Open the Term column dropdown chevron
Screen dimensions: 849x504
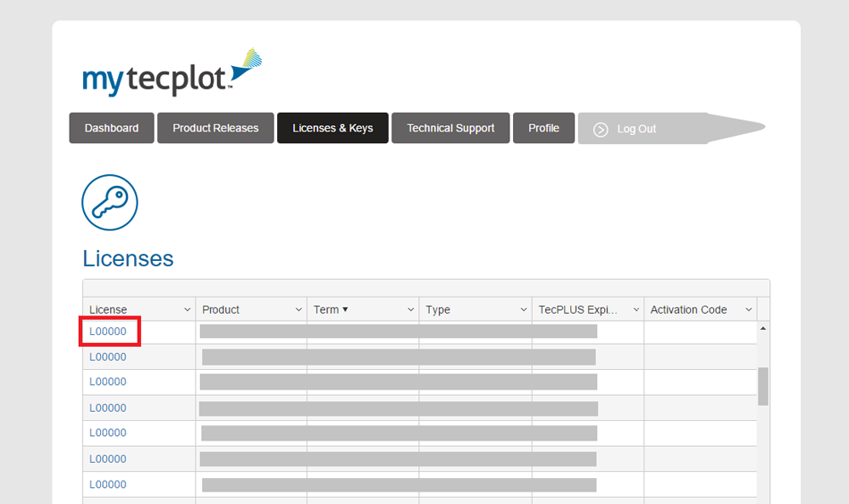click(410, 310)
